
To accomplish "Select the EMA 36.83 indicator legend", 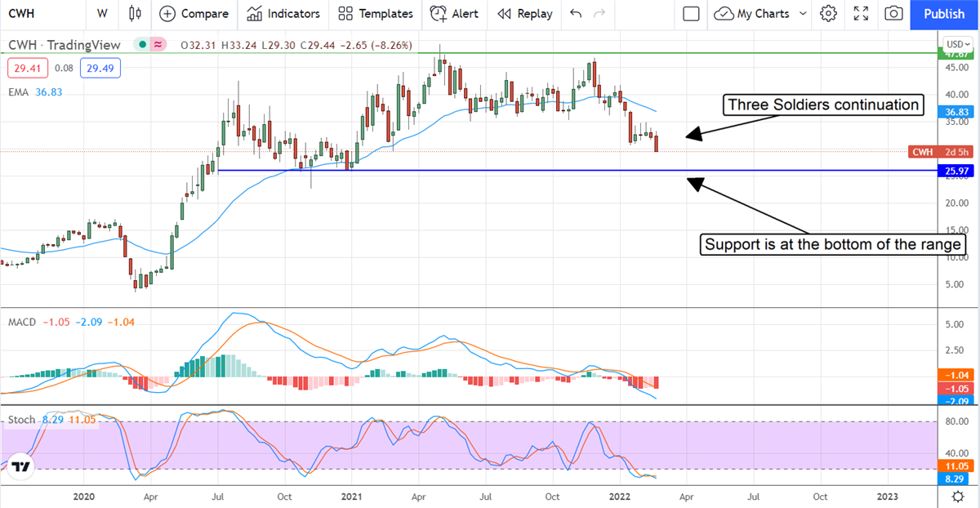I will [35, 92].
